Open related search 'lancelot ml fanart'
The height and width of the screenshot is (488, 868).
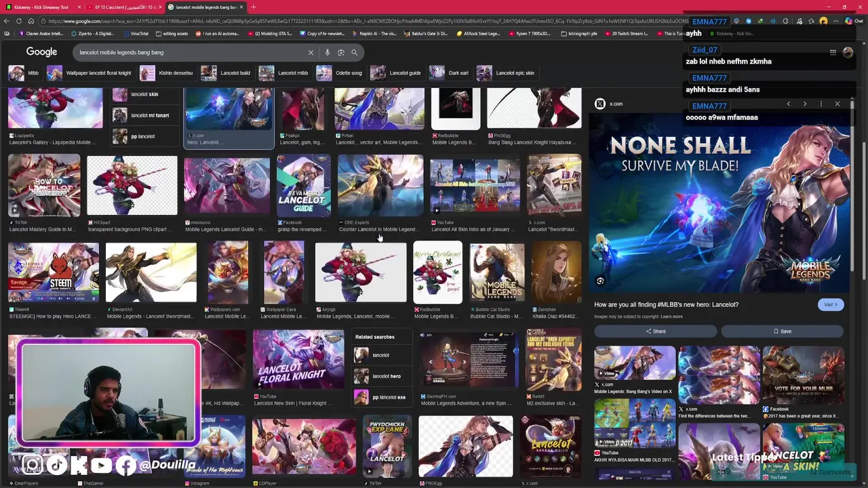[144, 115]
